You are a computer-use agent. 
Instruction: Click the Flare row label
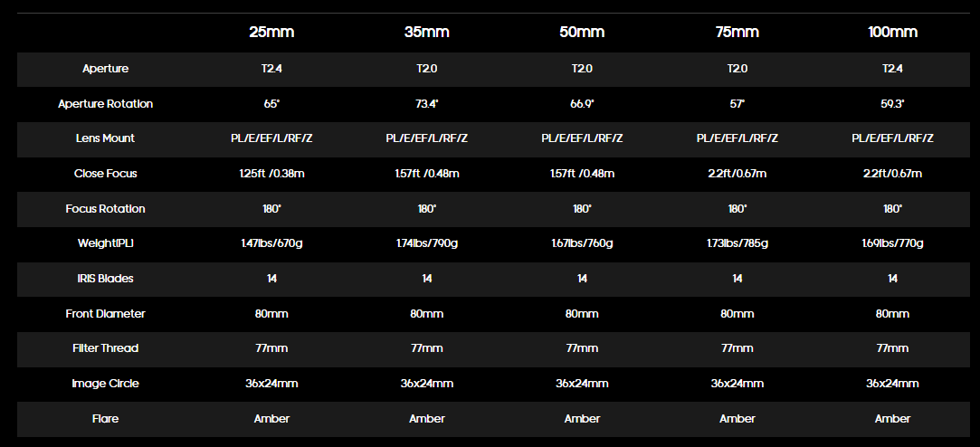coord(106,419)
